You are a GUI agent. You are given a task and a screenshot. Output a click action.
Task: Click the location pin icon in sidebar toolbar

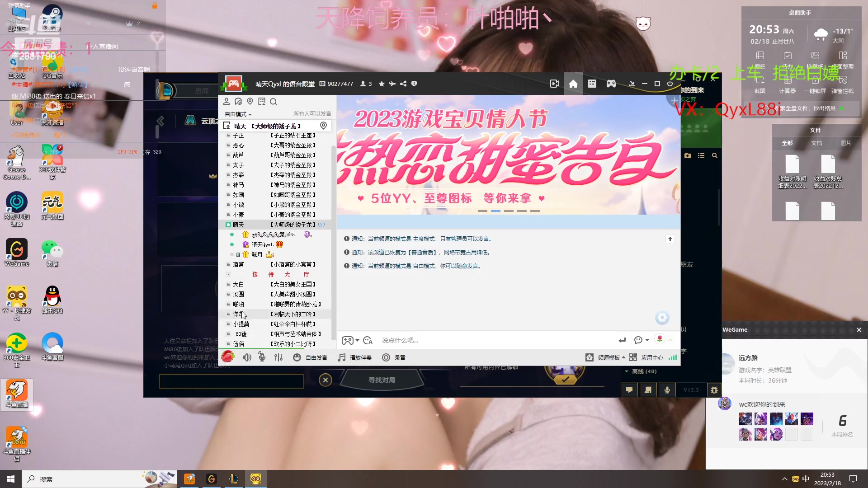(x=250, y=102)
